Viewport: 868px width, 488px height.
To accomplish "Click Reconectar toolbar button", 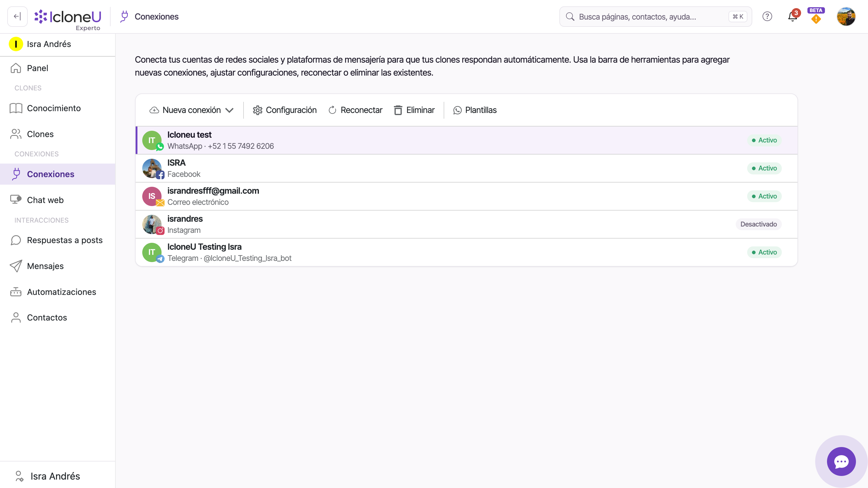I will tap(356, 110).
